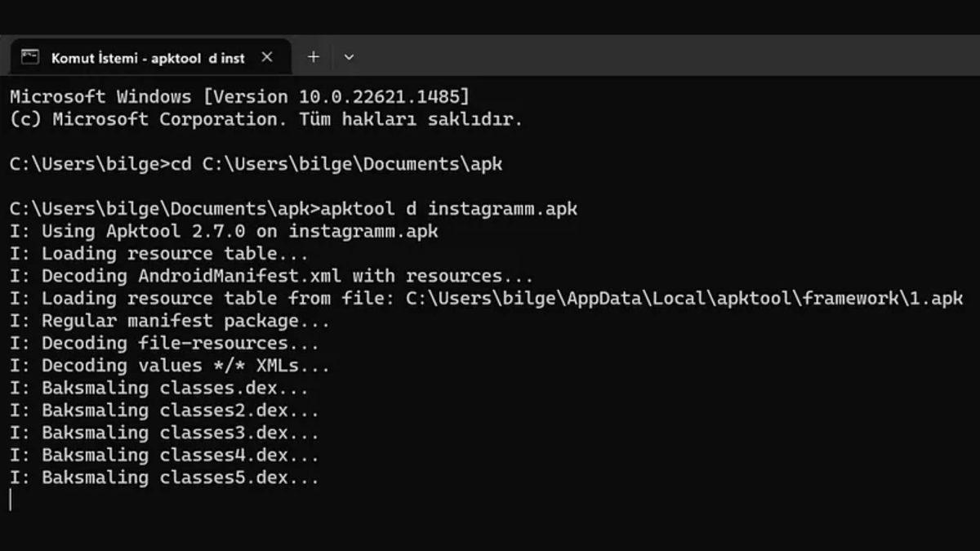
Task: Click the cd Documents\apk command line
Action: click(256, 164)
